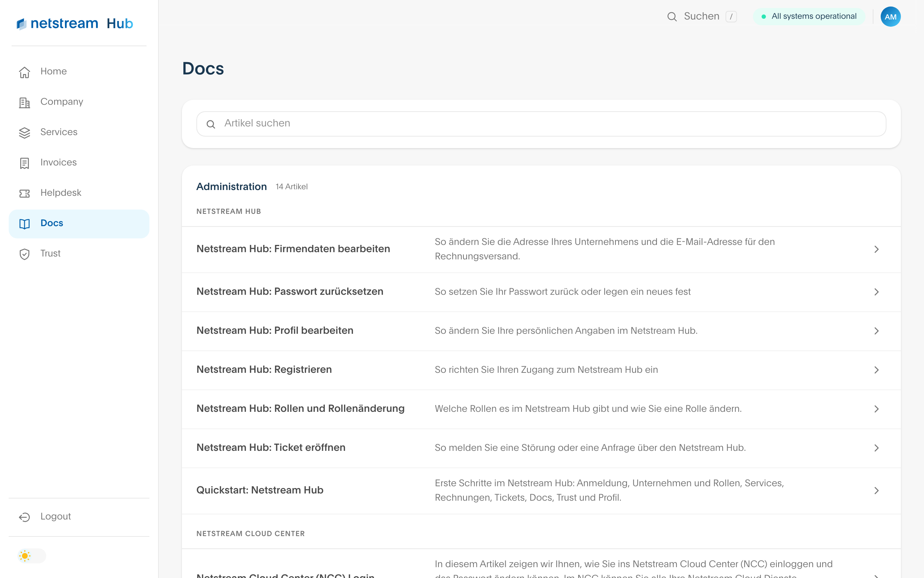The height and width of the screenshot is (578, 924).
Task: Select the Trust sidebar label
Action: [x=51, y=254]
